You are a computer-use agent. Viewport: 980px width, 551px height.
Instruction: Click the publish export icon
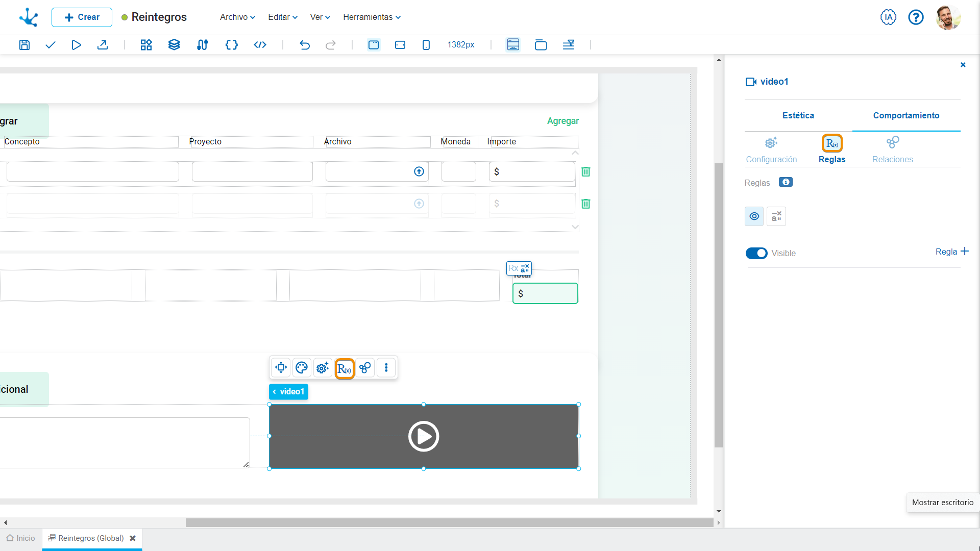click(x=103, y=45)
